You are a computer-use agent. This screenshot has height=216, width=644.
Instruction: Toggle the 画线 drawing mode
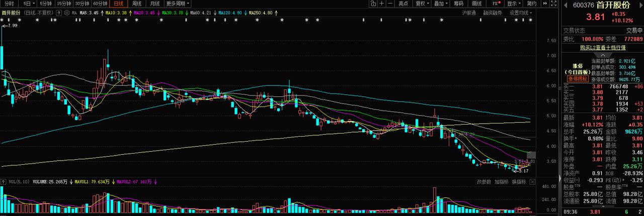point(477,4)
